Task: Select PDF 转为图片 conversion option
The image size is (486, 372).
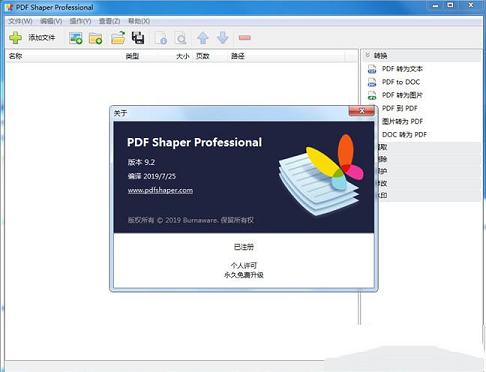Action: 402,95
